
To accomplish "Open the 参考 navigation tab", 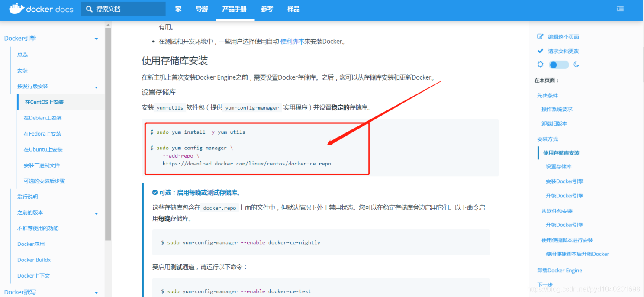I will click(x=267, y=9).
